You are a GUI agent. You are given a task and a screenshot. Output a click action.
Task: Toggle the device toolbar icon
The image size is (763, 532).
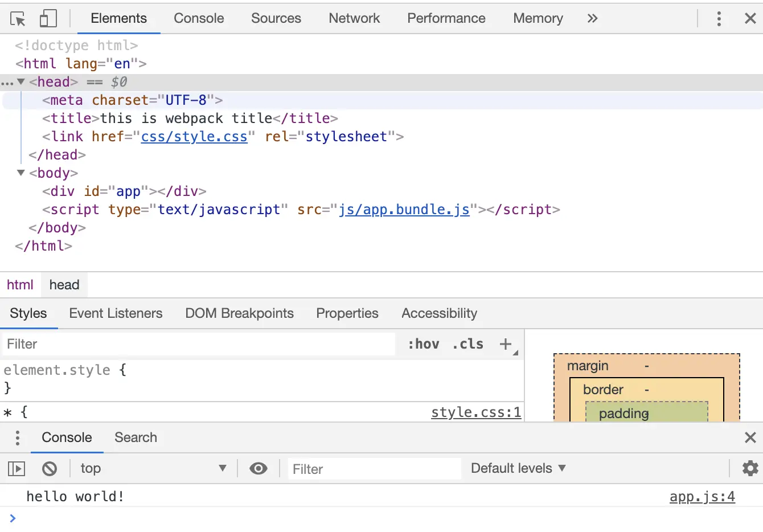tap(48, 19)
